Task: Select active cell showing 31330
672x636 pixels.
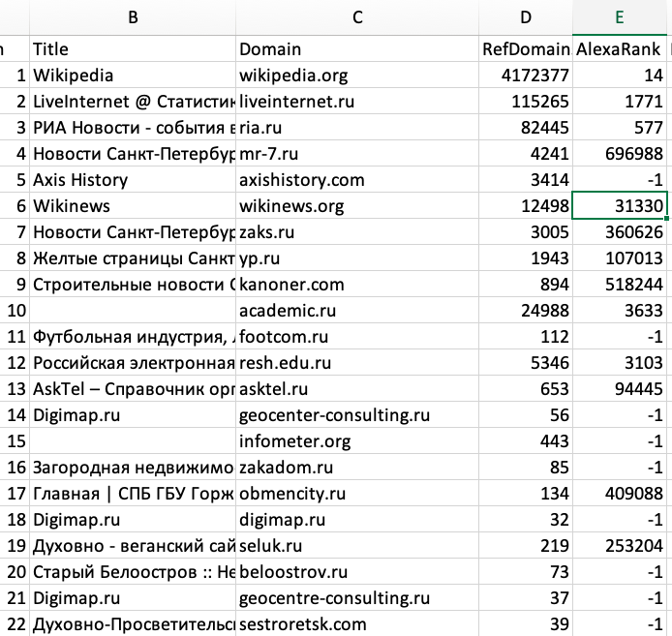Action: pyautogui.click(x=620, y=206)
